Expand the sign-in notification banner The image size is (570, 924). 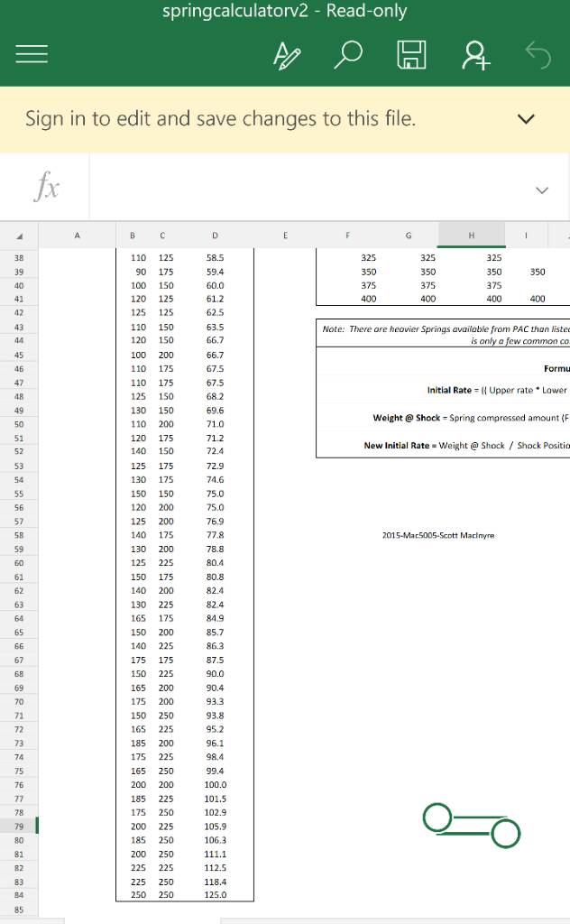pyautogui.click(x=527, y=119)
